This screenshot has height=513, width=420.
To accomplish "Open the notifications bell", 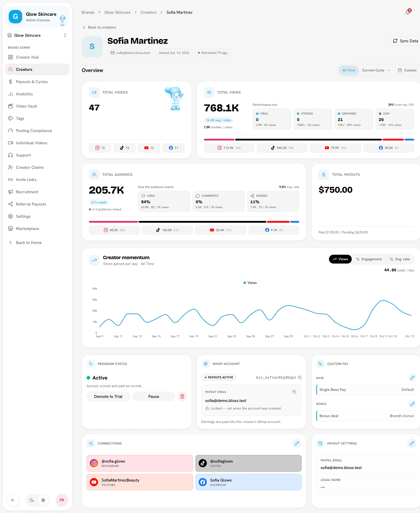I will coord(408,12).
